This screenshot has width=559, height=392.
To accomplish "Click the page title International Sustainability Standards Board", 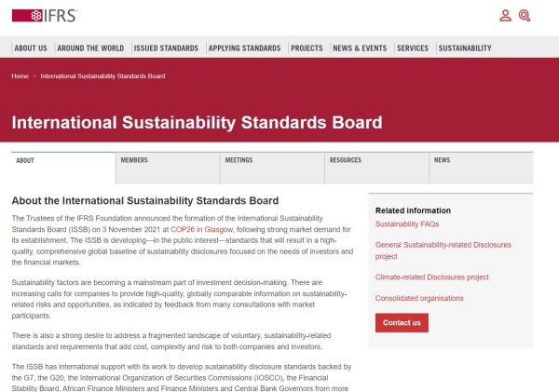I will pos(197,123).
